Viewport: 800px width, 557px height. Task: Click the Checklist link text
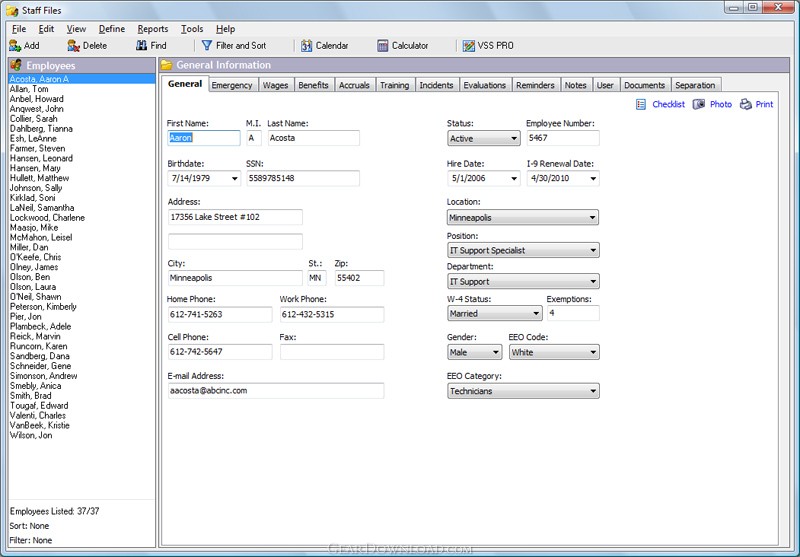tap(668, 104)
